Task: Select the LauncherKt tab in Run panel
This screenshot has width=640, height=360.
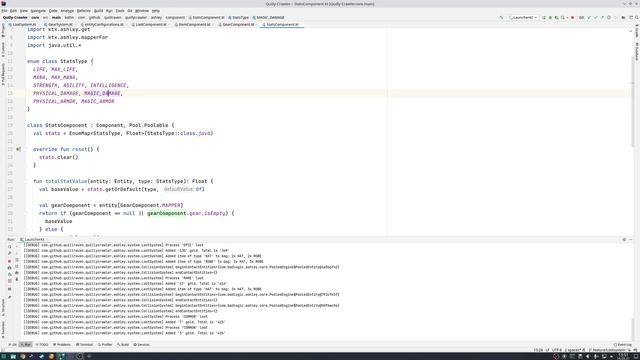Action: (33, 240)
